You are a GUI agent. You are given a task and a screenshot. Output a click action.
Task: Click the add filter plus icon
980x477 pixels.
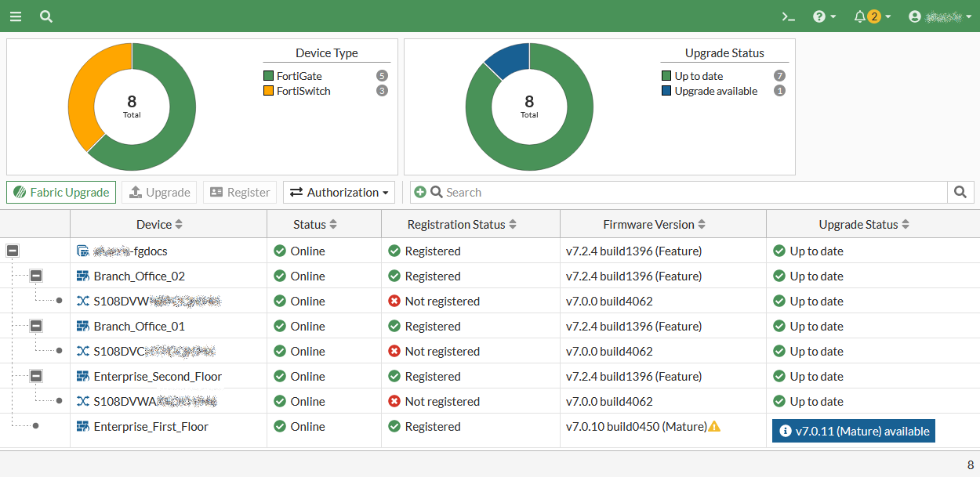point(420,193)
